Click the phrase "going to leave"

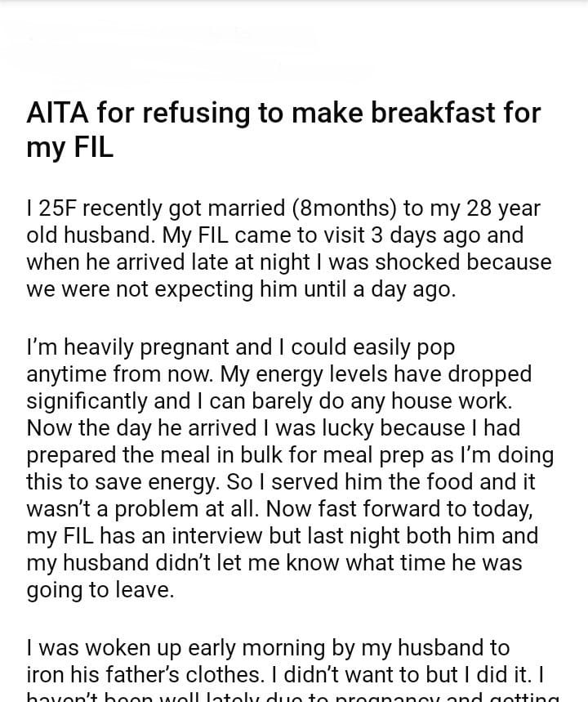point(100,589)
